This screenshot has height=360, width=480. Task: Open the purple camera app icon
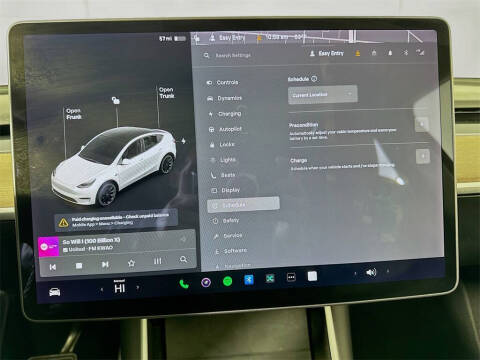pos(206,283)
